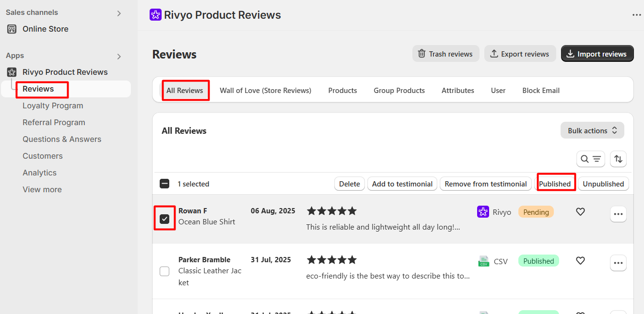Image resolution: width=644 pixels, height=314 pixels.
Task: Open more options for Parker Bramble review
Action: click(x=618, y=263)
